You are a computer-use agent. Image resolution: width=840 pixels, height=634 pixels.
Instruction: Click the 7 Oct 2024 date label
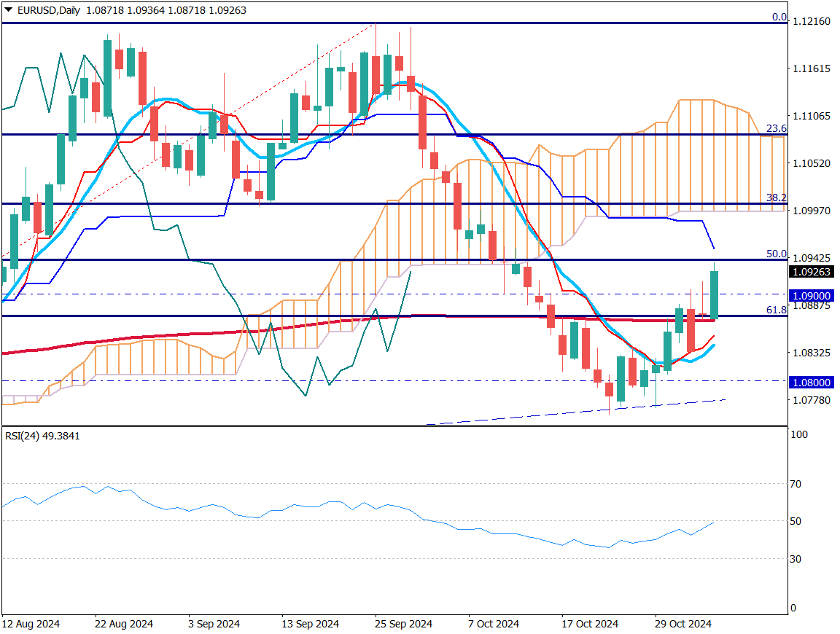tap(494, 624)
